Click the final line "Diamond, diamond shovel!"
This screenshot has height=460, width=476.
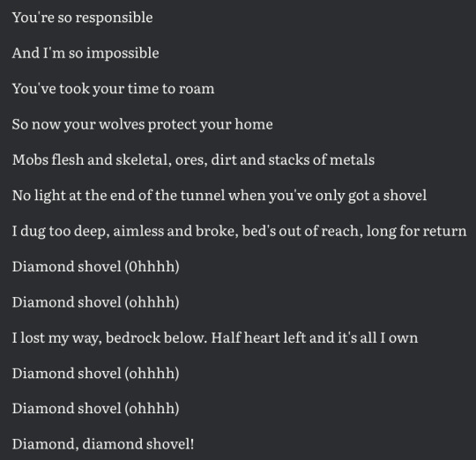pyautogui.click(x=103, y=444)
